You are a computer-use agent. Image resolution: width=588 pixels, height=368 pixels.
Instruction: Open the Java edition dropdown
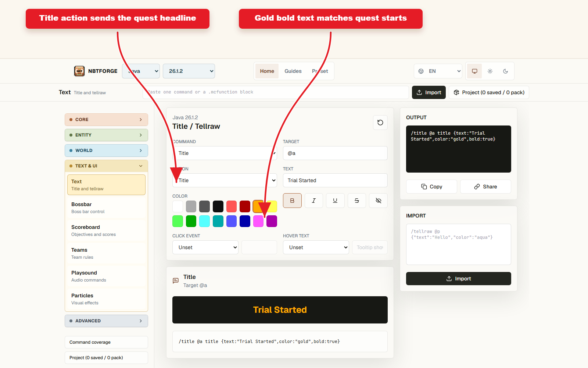coord(141,71)
